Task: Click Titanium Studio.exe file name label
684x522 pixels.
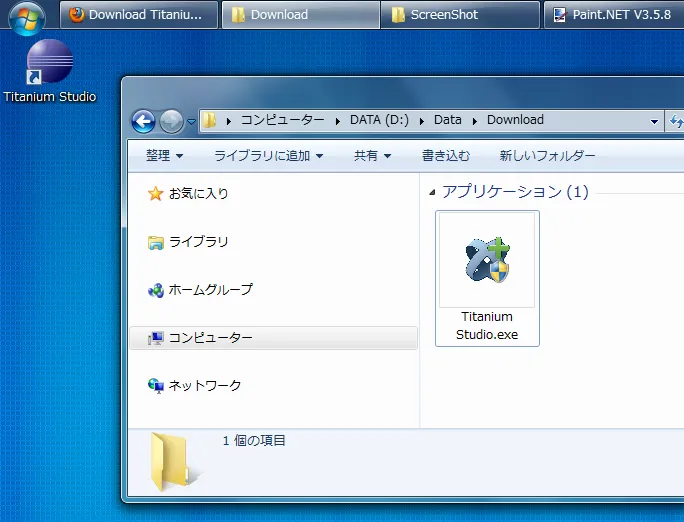Action: (x=487, y=325)
